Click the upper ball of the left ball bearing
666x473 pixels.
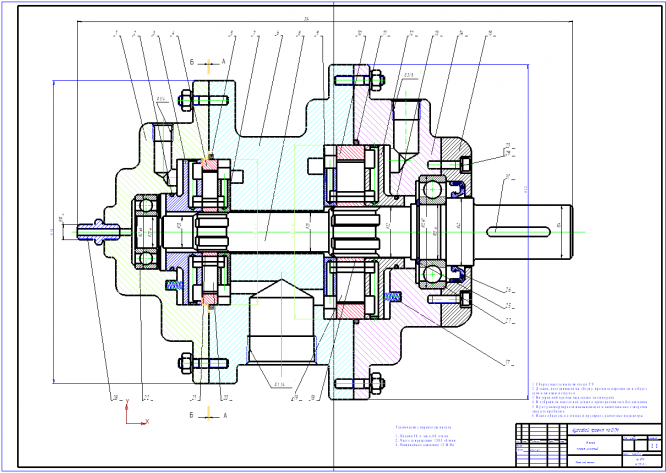coord(145,206)
